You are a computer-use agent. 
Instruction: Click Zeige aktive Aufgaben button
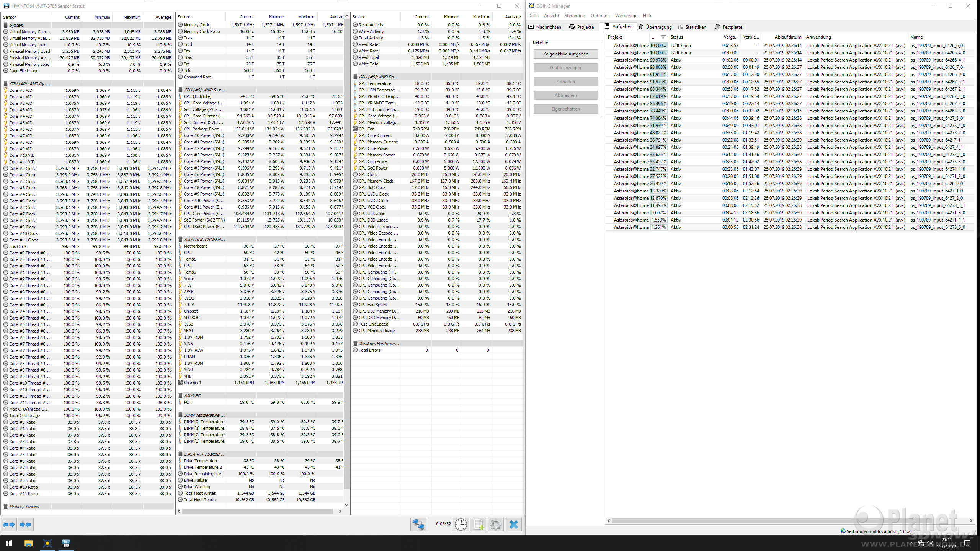(565, 54)
